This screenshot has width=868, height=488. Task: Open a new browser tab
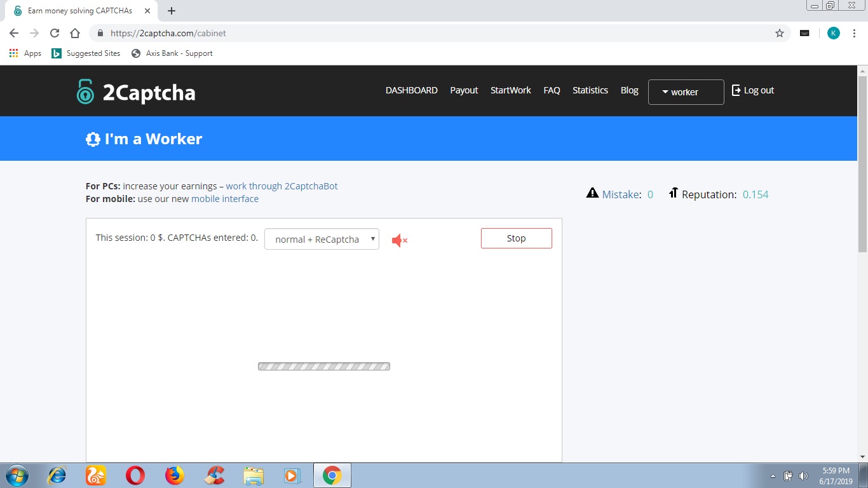pos(171,11)
